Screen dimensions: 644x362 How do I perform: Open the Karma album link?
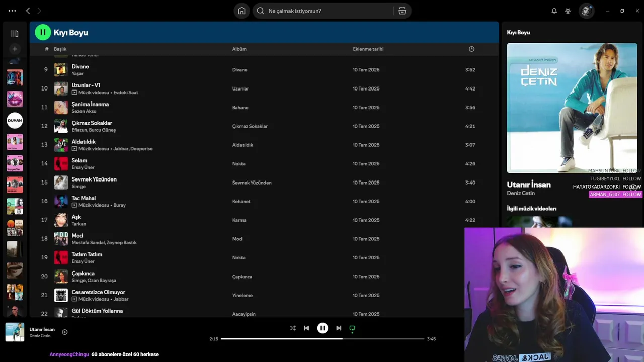[x=239, y=220]
